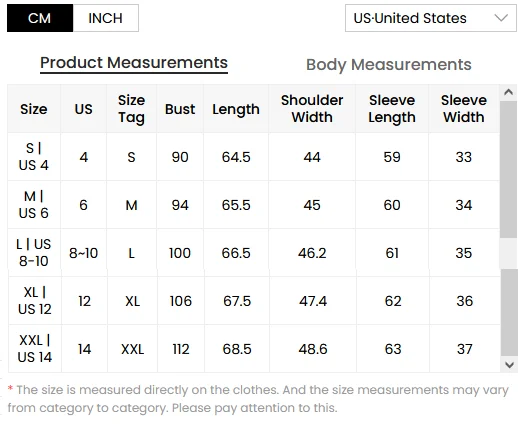The width and height of the screenshot is (518, 425).
Task: Click the Sleeve Width column header
Action: click(464, 109)
